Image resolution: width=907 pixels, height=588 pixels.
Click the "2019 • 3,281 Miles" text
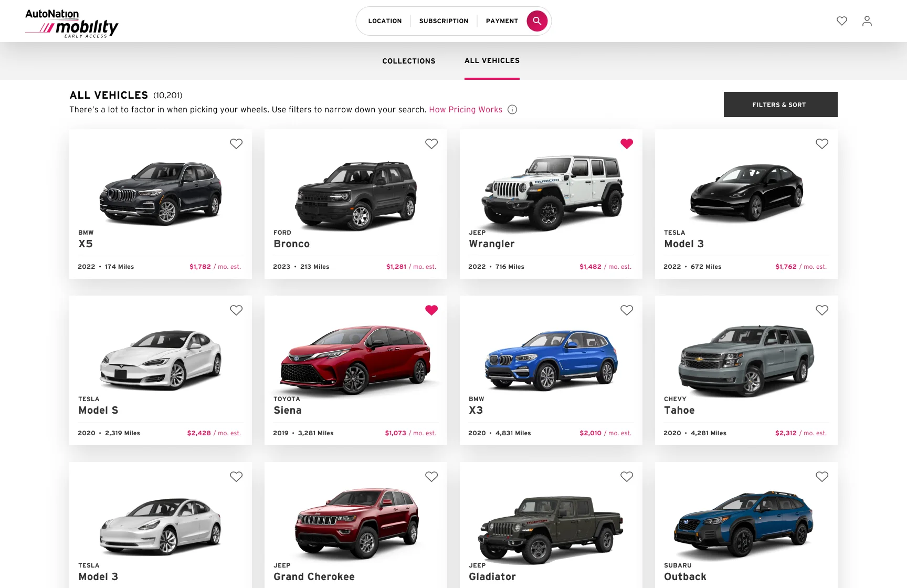click(x=303, y=433)
